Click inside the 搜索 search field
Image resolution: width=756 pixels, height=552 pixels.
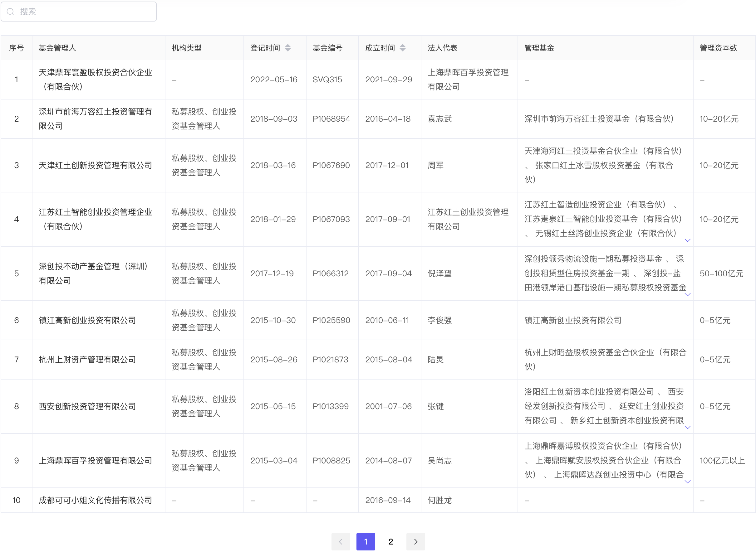click(84, 12)
